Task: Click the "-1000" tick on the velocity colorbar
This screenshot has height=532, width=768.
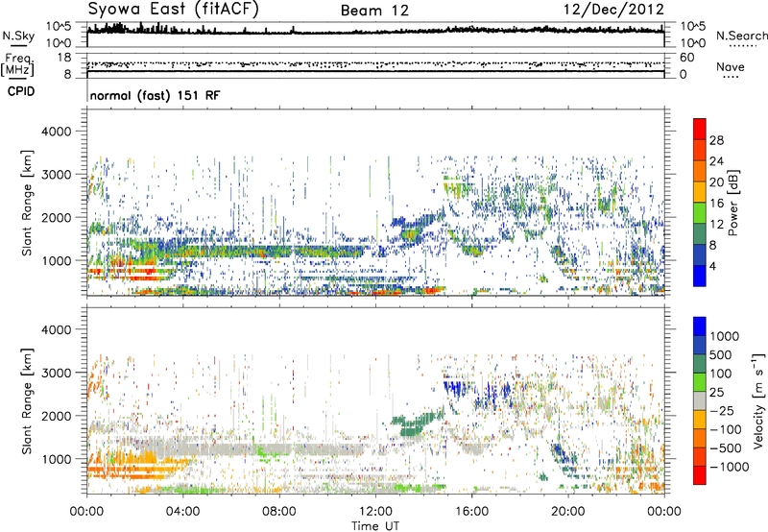Action: [x=729, y=467]
